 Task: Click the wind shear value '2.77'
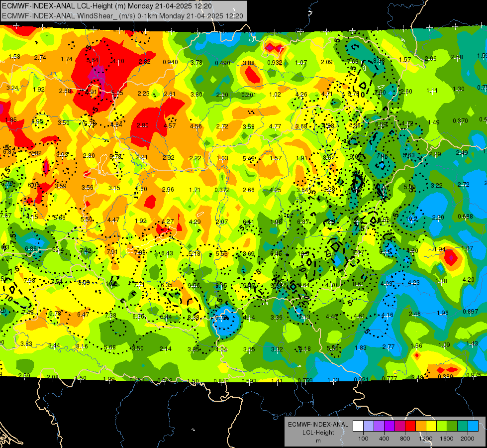click(x=388, y=347)
